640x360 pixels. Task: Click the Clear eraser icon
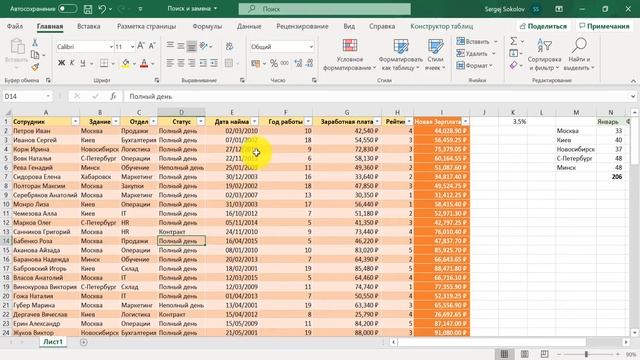pos(514,65)
